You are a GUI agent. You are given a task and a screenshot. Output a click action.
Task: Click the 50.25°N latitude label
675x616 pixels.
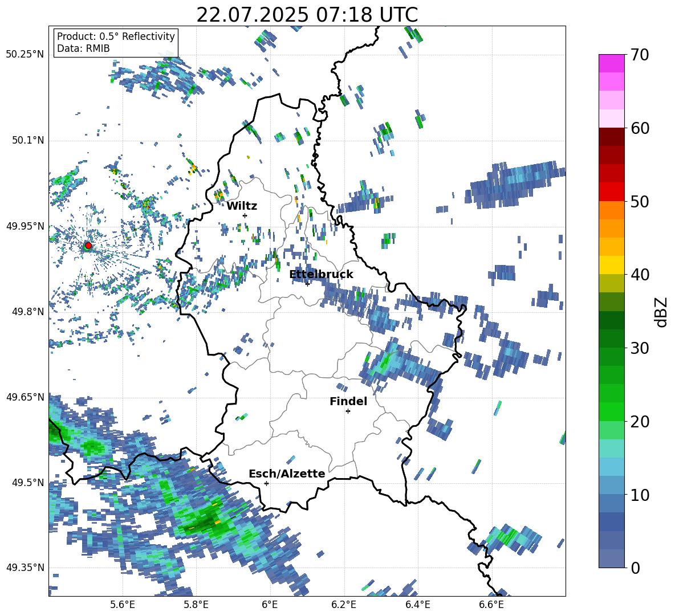[x=25, y=55]
